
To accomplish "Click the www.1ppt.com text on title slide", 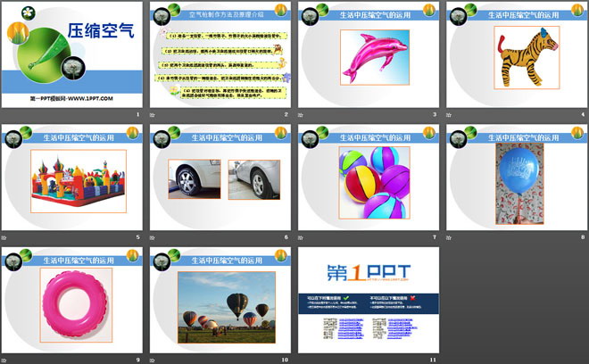I will [71, 96].
